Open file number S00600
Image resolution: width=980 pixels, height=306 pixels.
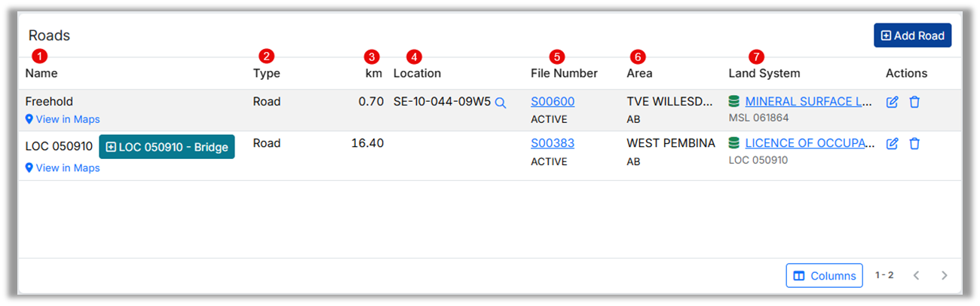click(552, 102)
